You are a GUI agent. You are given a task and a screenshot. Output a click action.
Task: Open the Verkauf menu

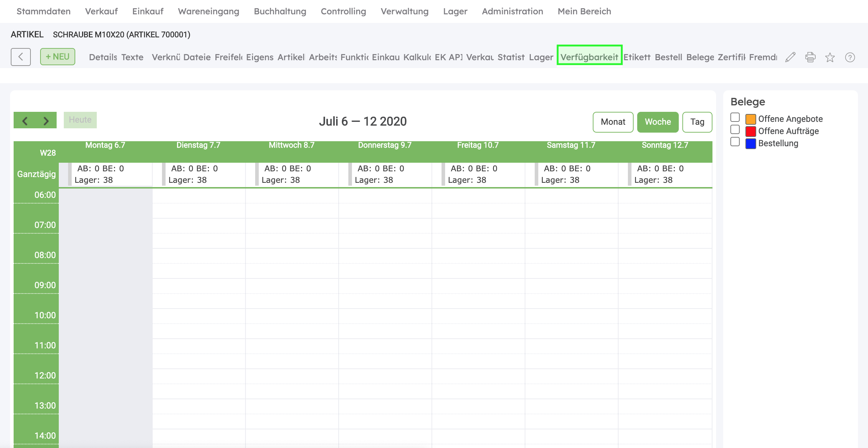coord(101,11)
